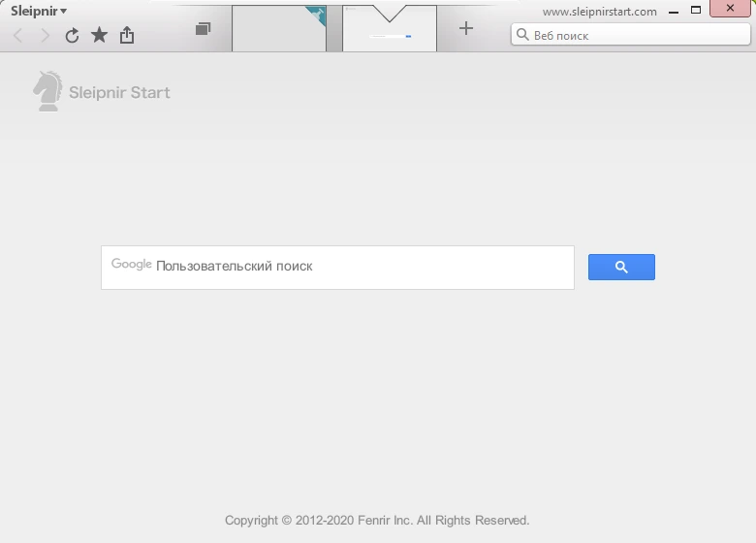756x543 pixels.
Task: Click the blue Google search button
Action: pyautogui.click(x=621, y=268)
